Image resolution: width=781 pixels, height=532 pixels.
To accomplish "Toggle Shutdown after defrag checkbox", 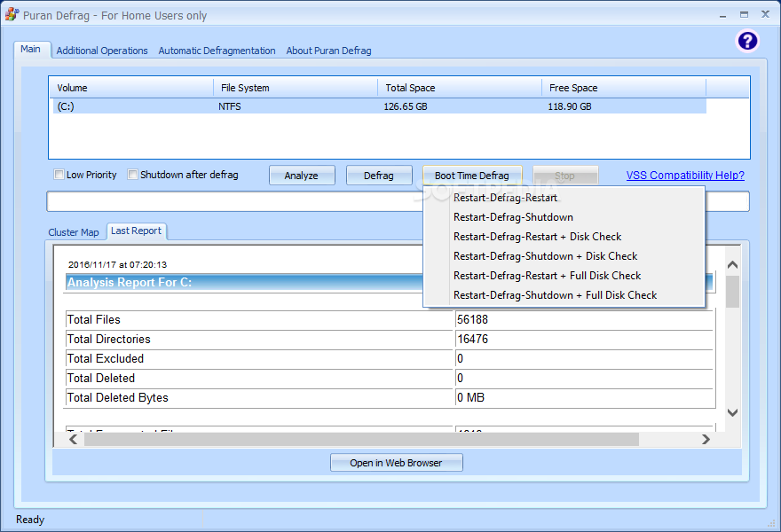I will click(132, 175).
